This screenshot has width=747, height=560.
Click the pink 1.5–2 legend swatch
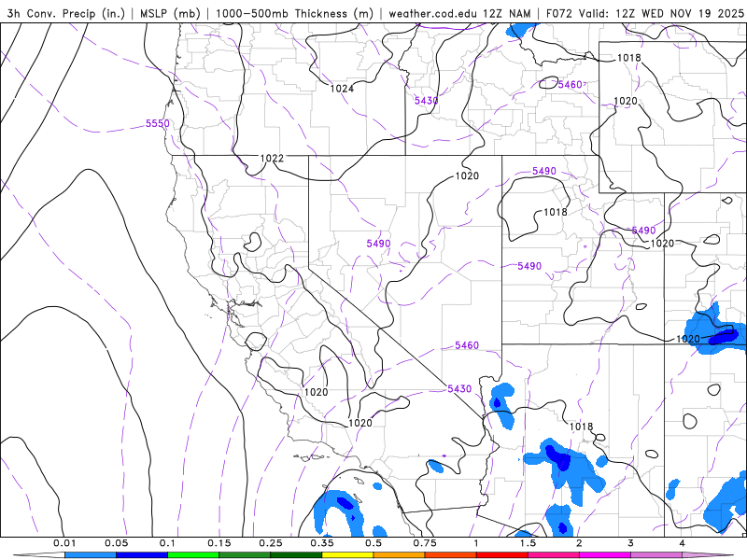(x=554, y=555)
